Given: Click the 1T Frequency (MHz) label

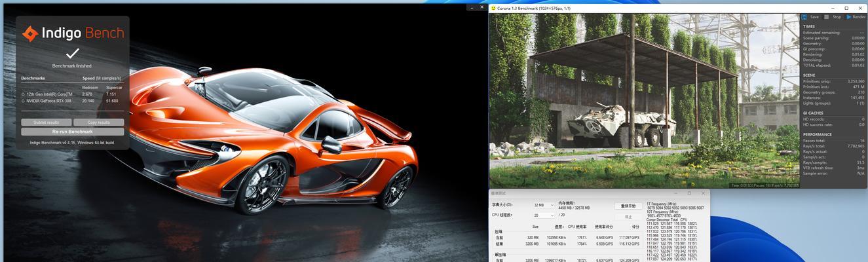Looking at the screenshot, I should [662, 204].
